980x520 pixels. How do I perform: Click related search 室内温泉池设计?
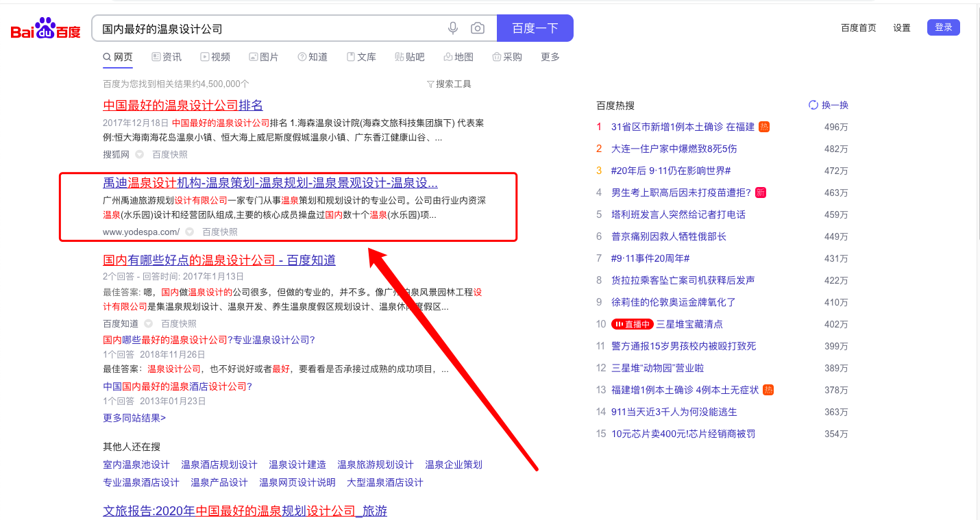(136, 465)
